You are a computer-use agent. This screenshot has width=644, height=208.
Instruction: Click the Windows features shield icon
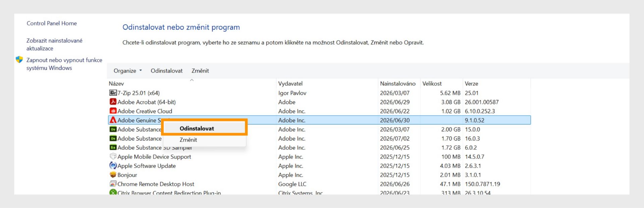click(x=19, y=60)
